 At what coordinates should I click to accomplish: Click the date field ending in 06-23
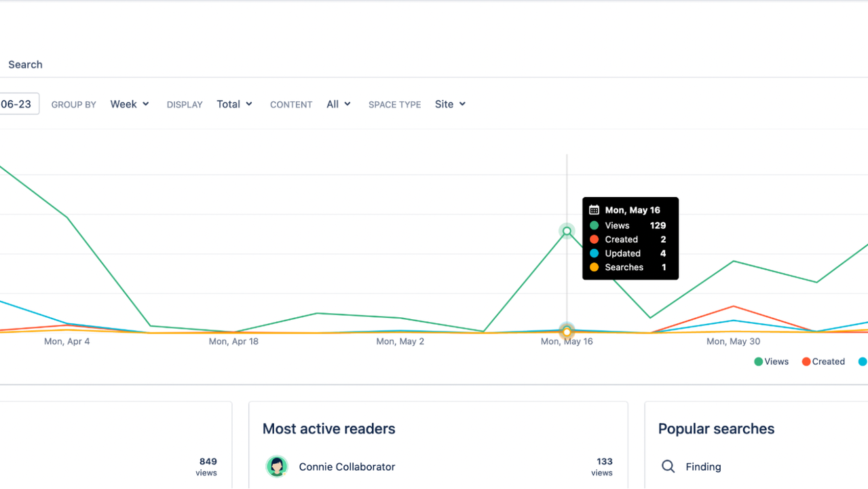[17, 104]
